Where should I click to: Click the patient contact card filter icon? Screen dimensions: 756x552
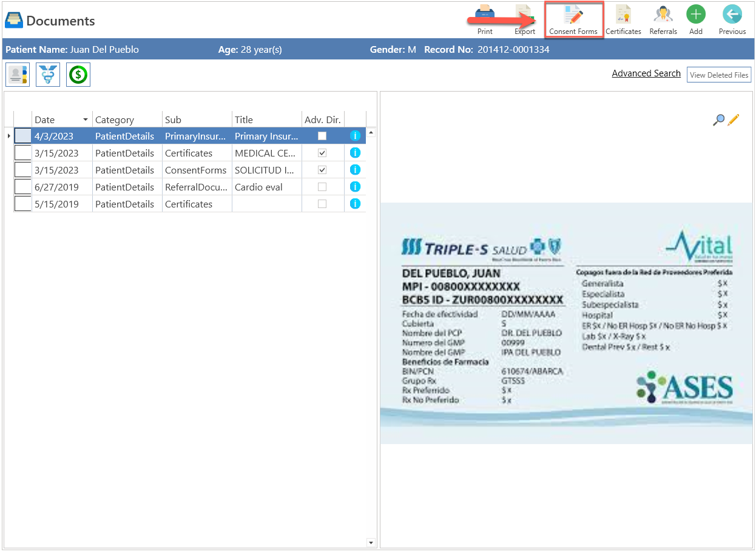[18, 75]
